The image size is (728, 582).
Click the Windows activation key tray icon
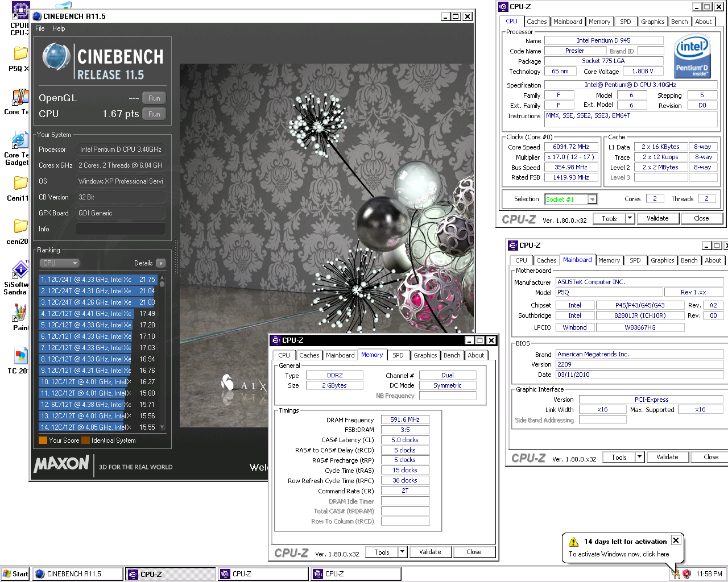(676, 574)
